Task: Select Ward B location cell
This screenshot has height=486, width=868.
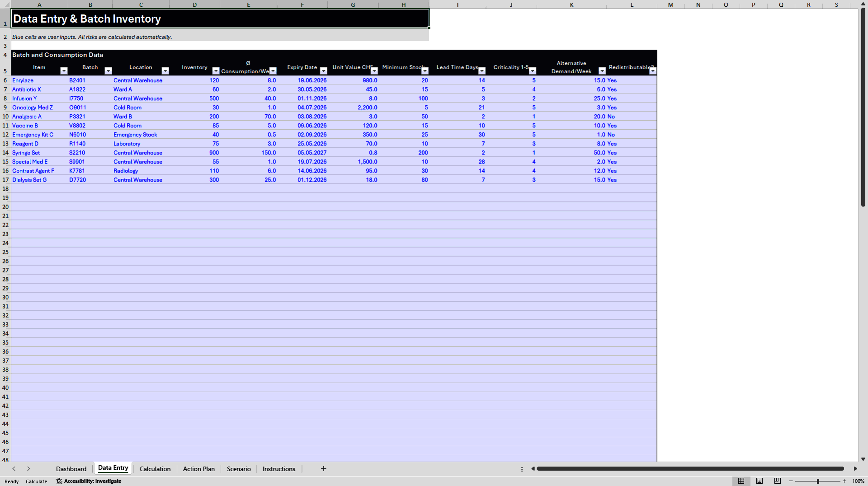Action: 141,117
